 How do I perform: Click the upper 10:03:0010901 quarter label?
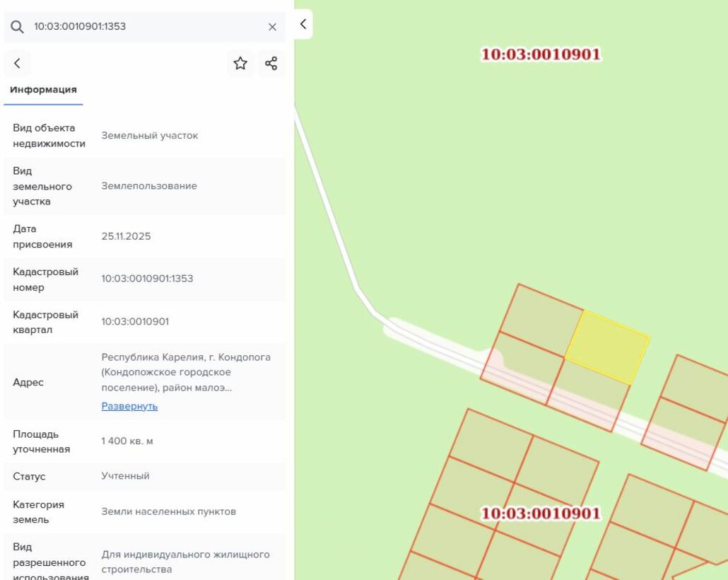pyautogui.click(x=541, y=54)
